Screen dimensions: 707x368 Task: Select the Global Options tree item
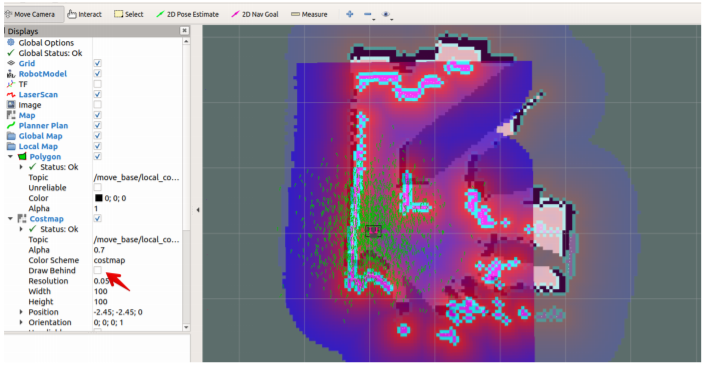pos(46,43)
